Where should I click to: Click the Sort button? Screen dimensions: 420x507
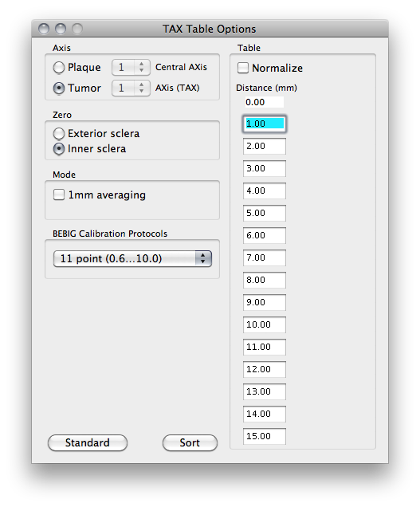pyautogui.click(x=190, y=442)
